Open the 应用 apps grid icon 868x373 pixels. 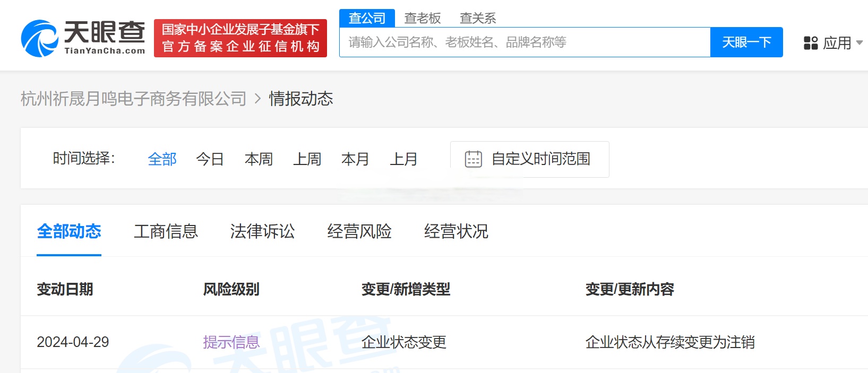point(811,43)
